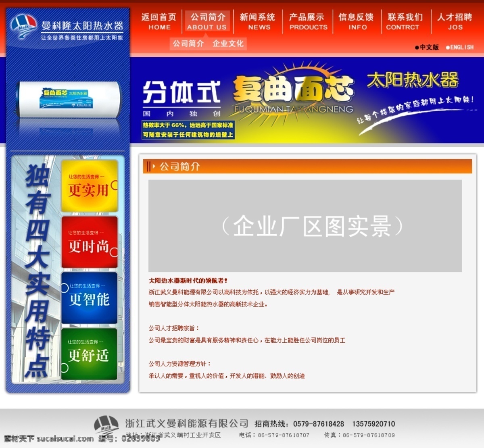
Task: Open the 返回首页 HOME menu item
Action: pos(159,22)
